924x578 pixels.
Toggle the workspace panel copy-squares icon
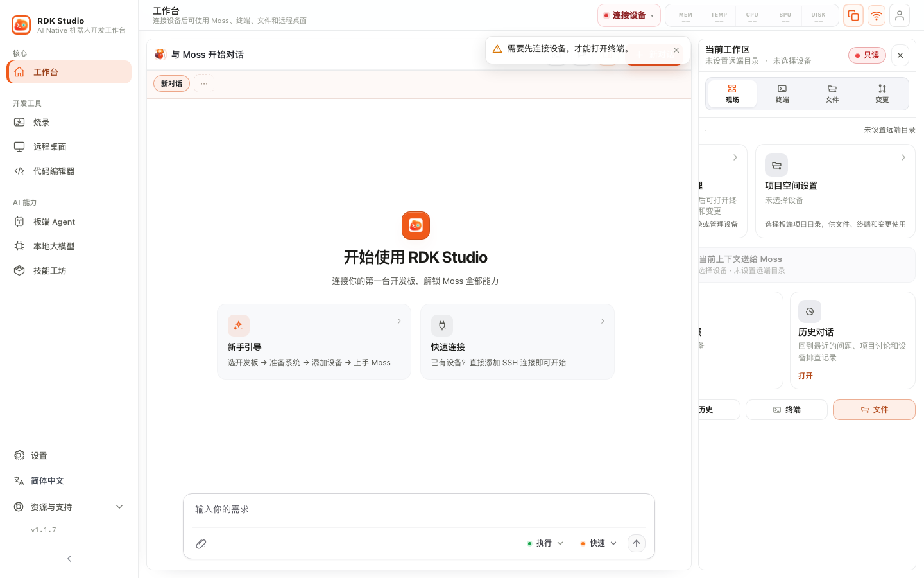click(853, 15)
